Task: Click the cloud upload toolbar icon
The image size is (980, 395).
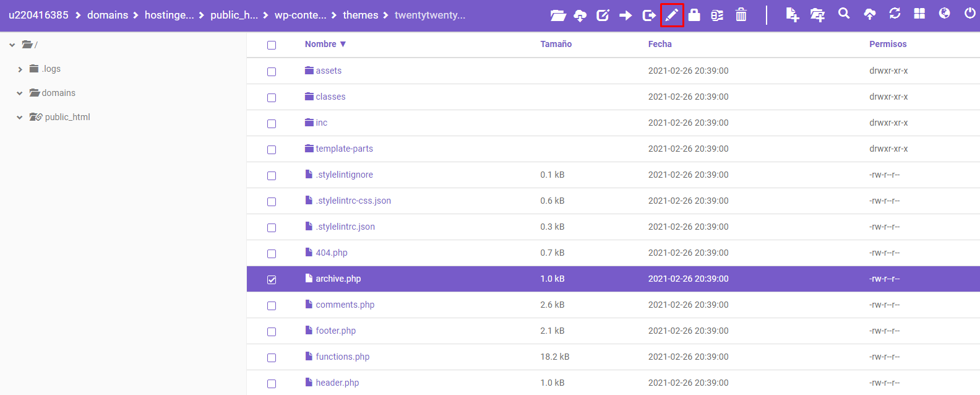Action: click(x=870, y=14)
